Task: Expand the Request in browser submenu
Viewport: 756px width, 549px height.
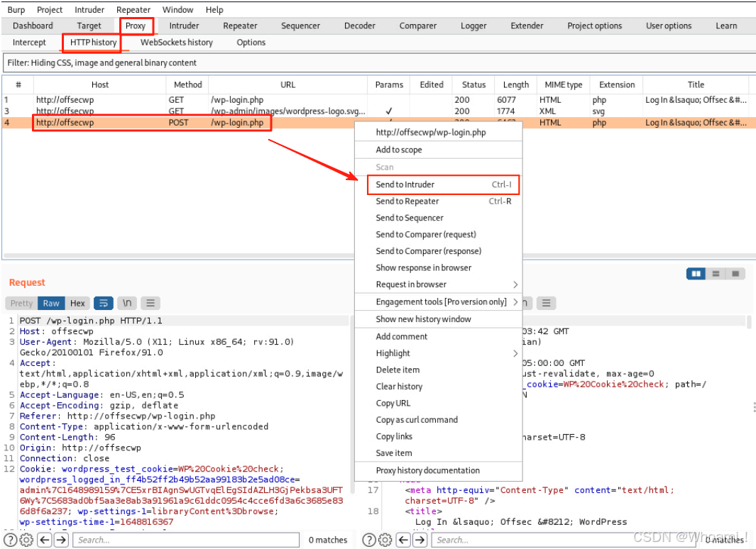Action: (x=438, y=284)
